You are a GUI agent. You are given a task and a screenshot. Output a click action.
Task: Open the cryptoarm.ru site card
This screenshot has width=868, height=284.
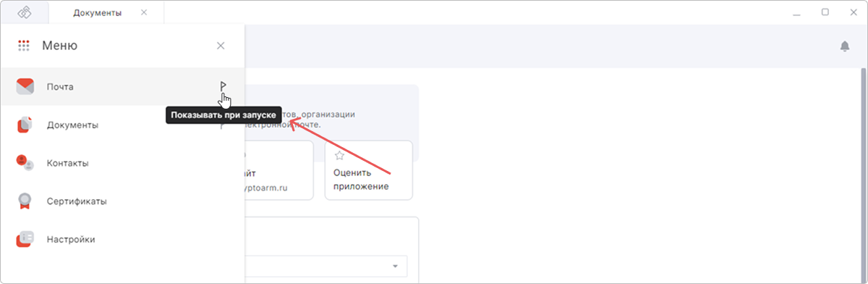tap(279, 170)
